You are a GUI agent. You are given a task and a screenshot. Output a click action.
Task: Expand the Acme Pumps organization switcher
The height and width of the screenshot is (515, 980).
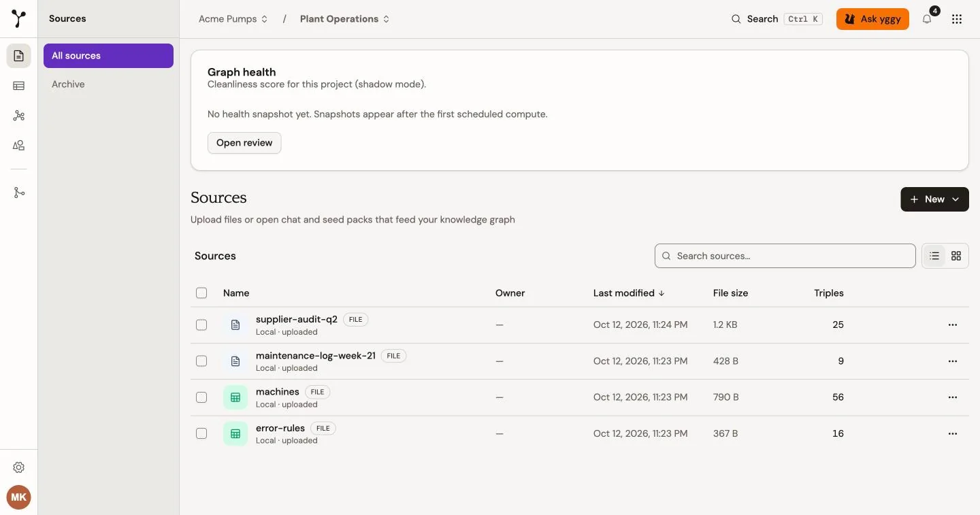click(233, 19)
